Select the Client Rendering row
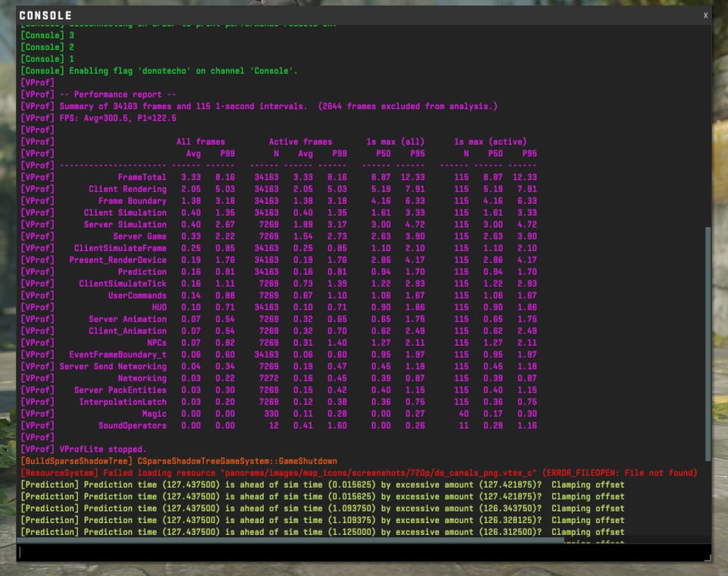The image size is (728, 576). tap(127, 189)
